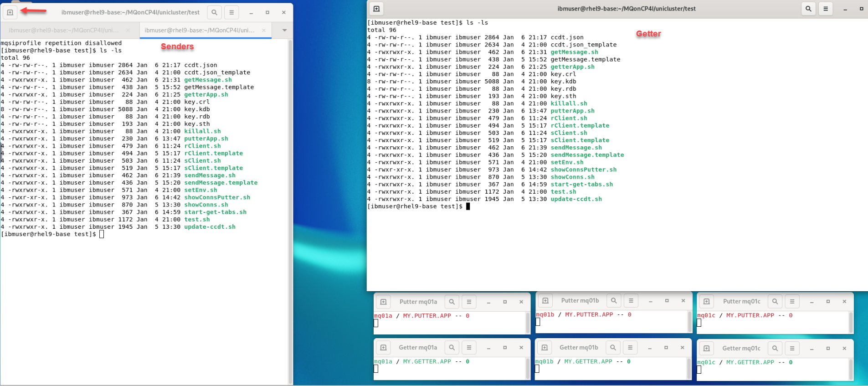The image size is (868, 386).
Task: Close the first terminal tab
Action: click(128, 30)
